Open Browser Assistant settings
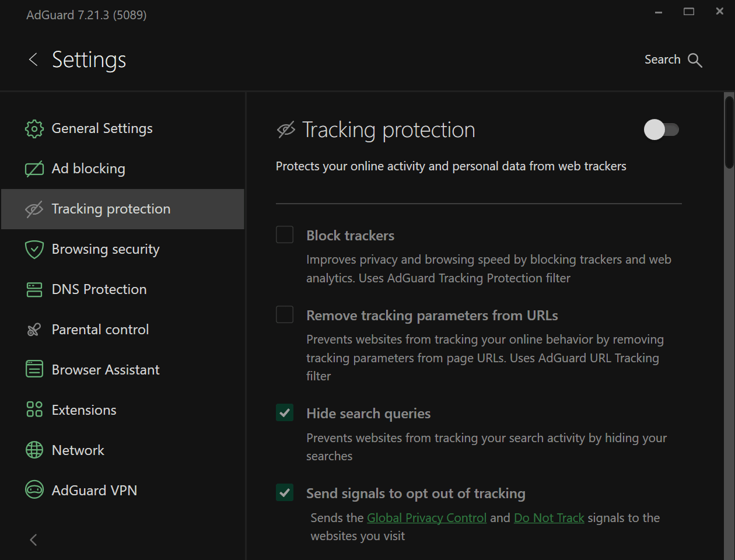The width and height of the screenshot is (735, 560). tap(123, 370)
